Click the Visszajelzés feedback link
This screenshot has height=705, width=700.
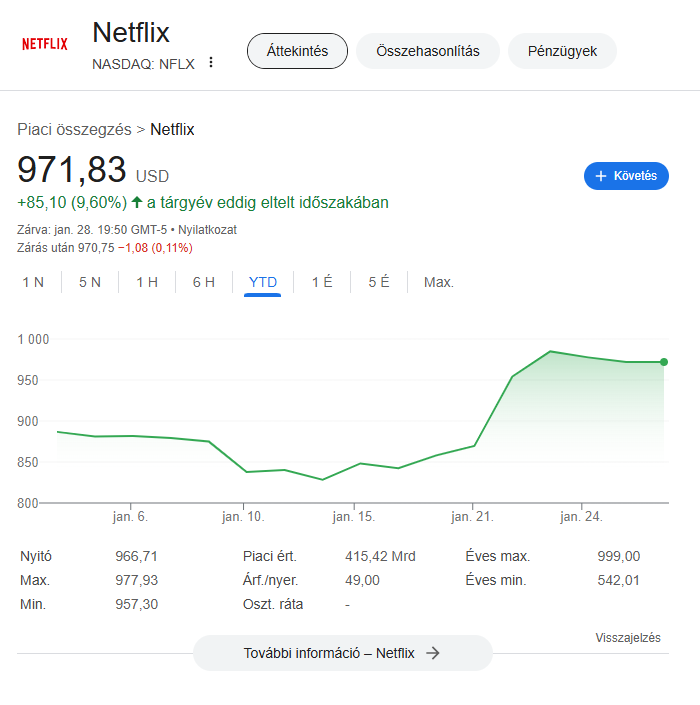pyautogui.click(x=628, y=638)
